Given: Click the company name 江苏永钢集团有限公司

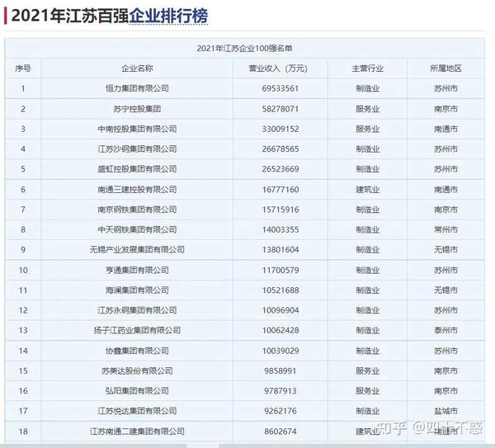Looking at the screenshot, I should tap(137, 310).
